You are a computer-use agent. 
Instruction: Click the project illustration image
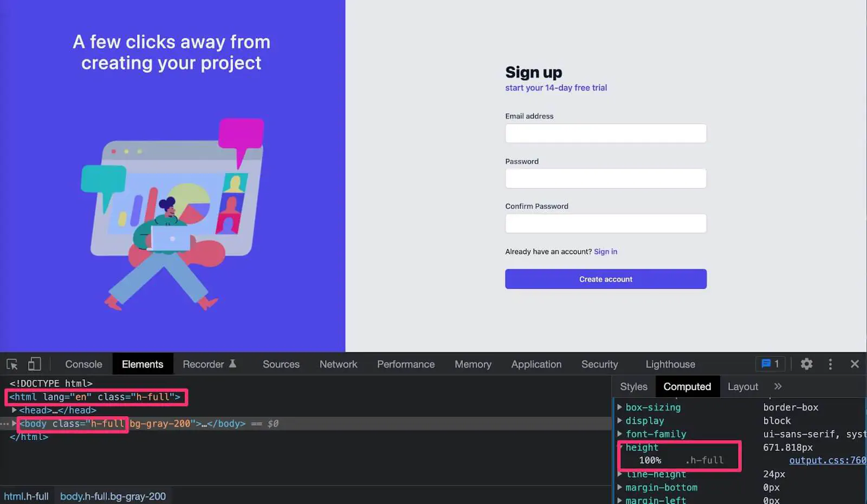[x=172, y=214]
